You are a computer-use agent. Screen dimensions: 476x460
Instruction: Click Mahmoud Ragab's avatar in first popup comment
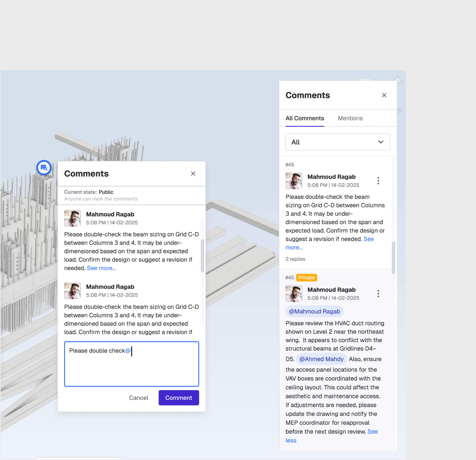[x=72, y=218]
